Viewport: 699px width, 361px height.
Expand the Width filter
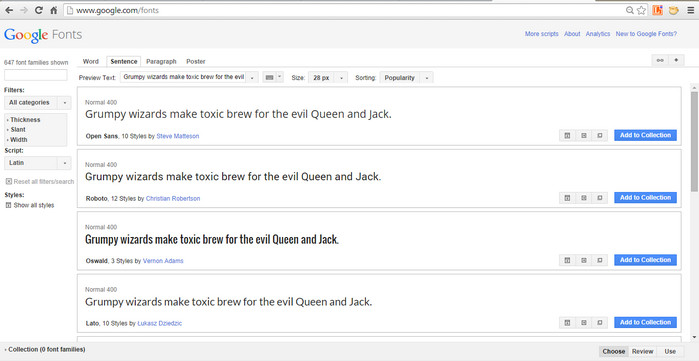[17, 139]
